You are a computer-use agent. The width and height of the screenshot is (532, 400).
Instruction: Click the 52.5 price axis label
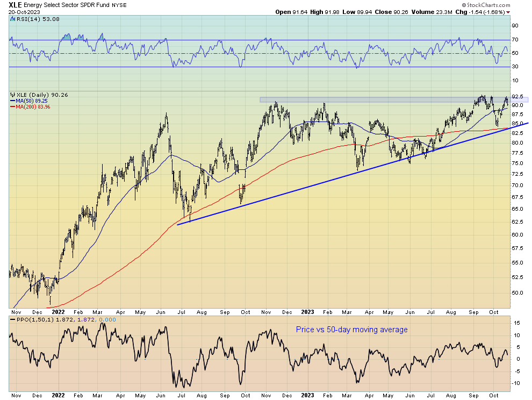[x=517, y=277]
